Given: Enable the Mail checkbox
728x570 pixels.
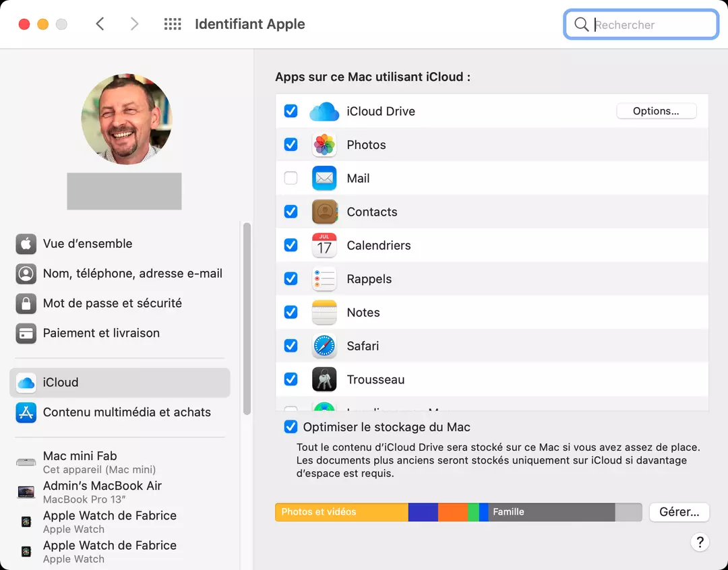Looking at the screenshot, I should (291, 178).
